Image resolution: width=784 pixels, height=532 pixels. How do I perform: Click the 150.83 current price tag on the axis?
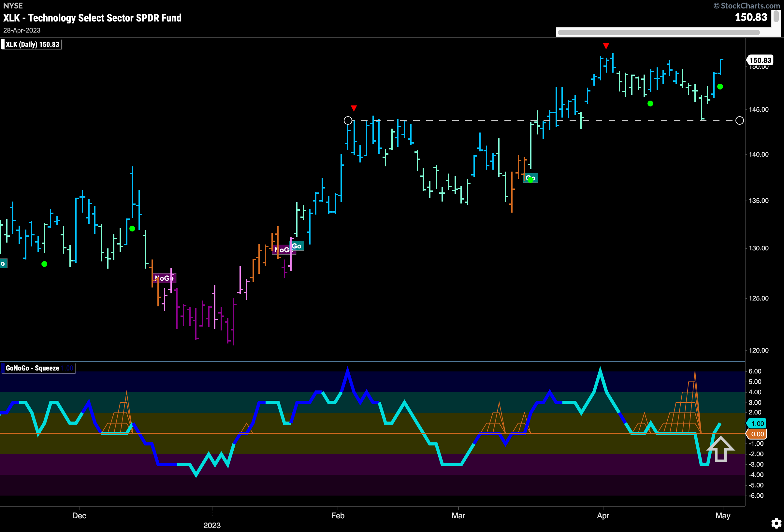(760, 60)
